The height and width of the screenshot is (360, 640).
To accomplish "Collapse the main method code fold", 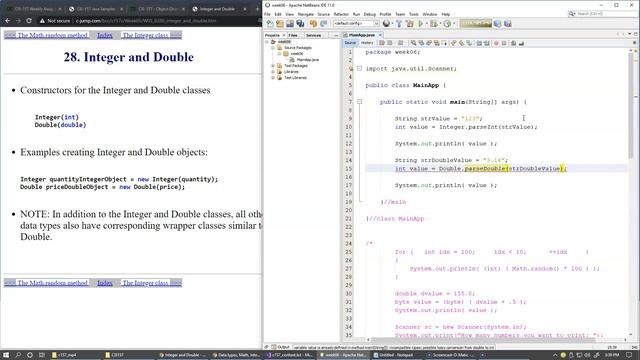I will point(360,102).
